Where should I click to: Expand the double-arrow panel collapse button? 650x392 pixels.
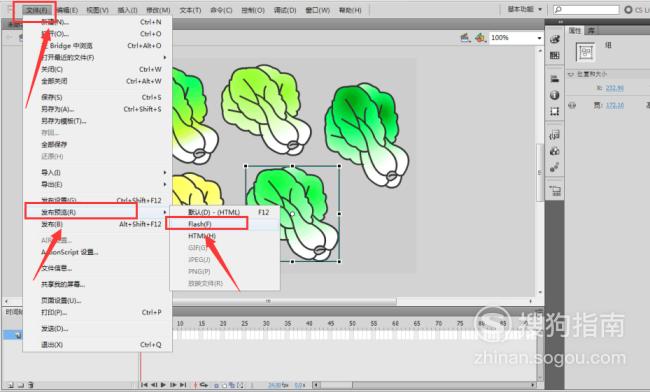(560, 22)
